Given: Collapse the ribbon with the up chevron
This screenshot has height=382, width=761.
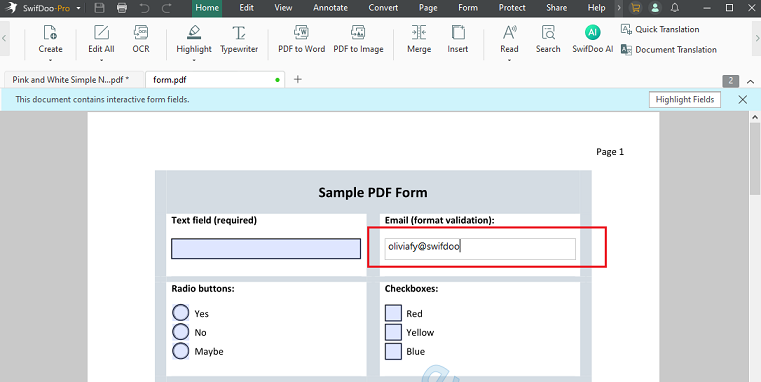Looking at the screenshot, I should 750,82.
